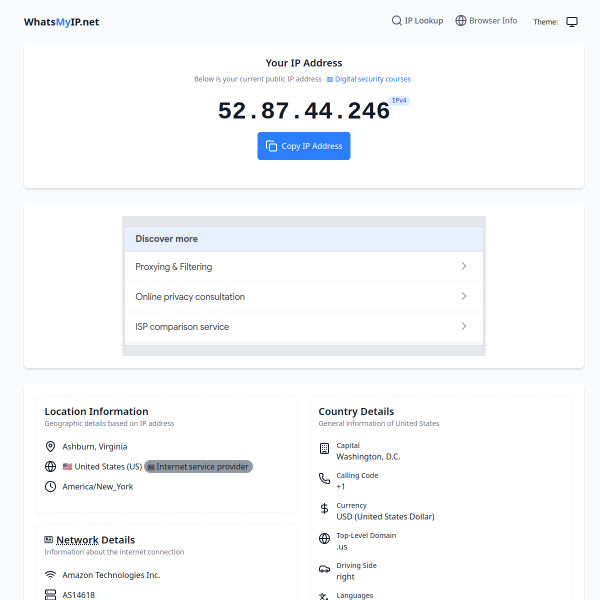Click the Currency dollar sign icon
This screenshot has width=600, height=600.
(324, 509)
